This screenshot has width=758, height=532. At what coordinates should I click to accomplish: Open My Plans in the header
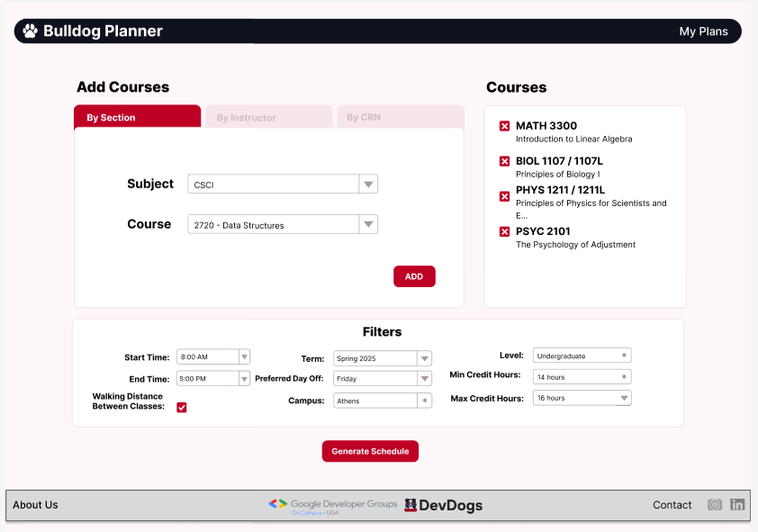[x=703, y=32]
